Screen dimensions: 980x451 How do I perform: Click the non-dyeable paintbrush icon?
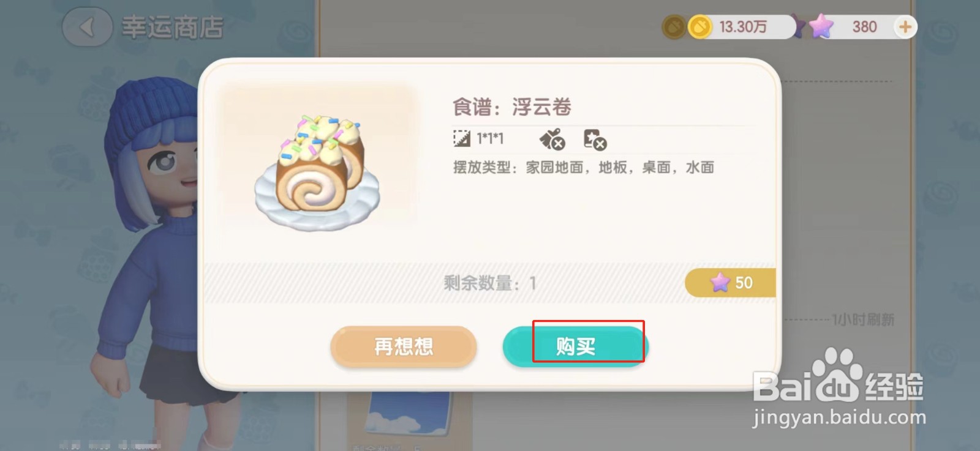[552, 140]
